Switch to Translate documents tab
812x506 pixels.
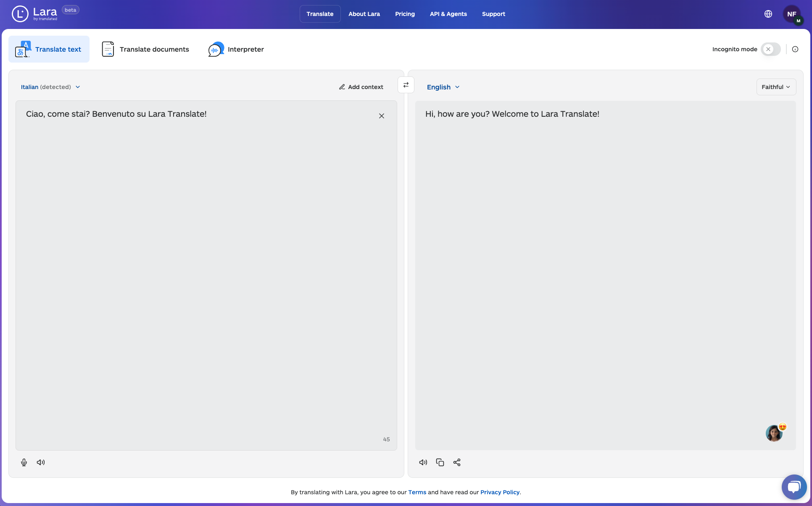(145, 49)
